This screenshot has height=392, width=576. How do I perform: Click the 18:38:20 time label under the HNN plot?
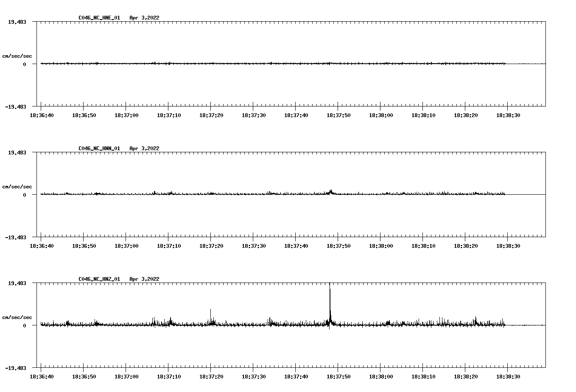[x=466, y=246]
